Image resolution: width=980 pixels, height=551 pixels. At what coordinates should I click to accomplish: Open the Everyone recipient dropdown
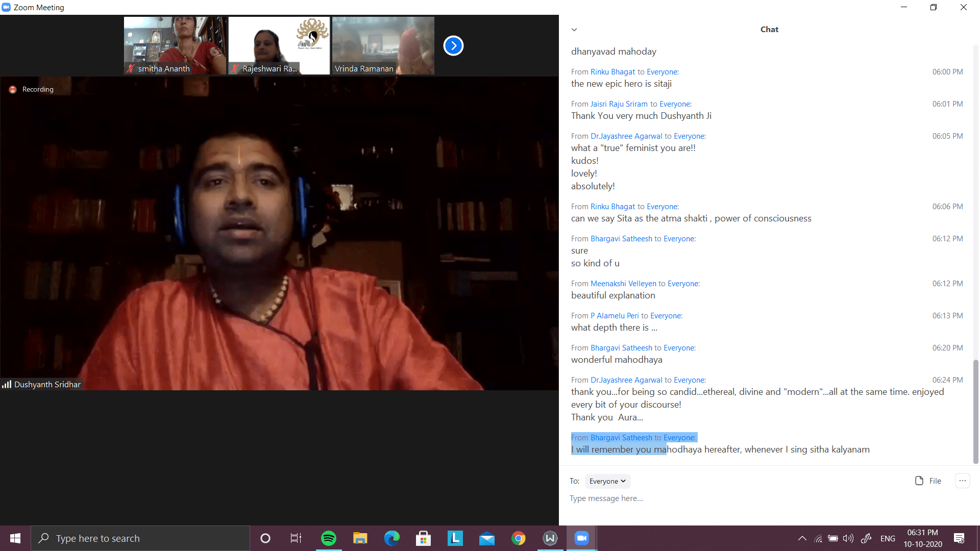607,481
